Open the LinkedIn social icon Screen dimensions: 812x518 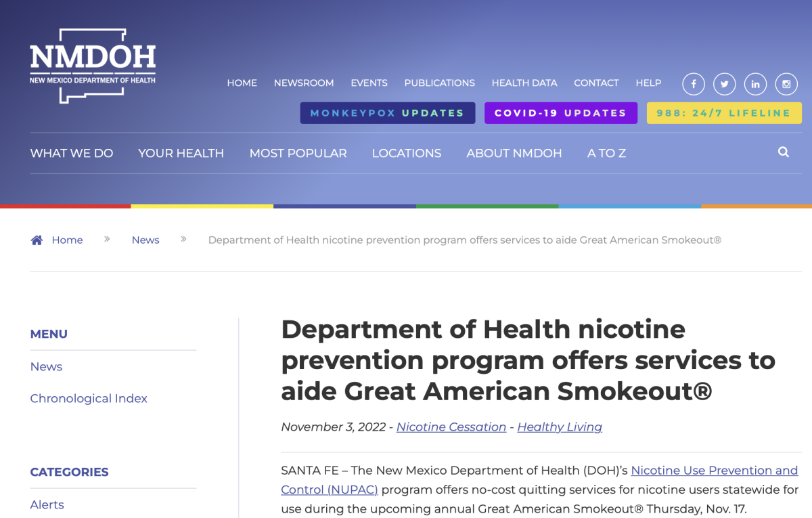[755, 84]
